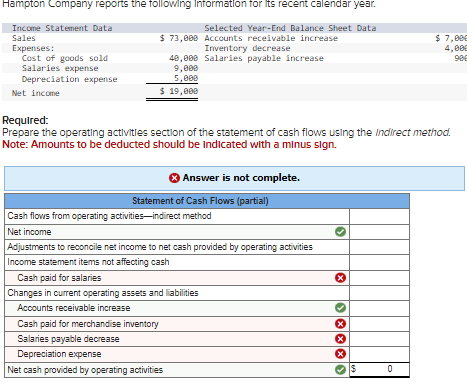Click the 'Income Statement Data' heading
Image resolution: width=467 pixels, height=390 pixels.
pos(62,28)
